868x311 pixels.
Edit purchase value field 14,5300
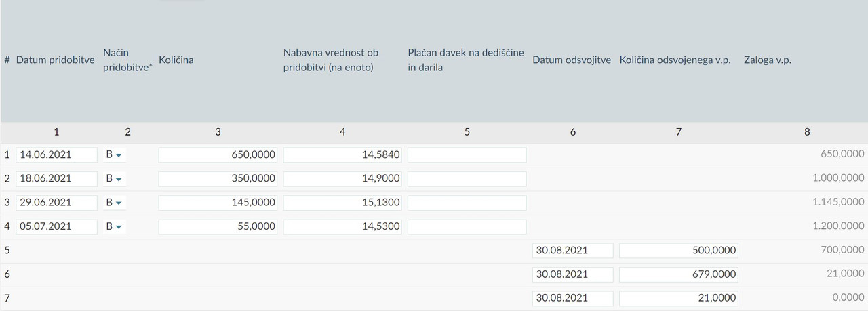[x=342, y=226]
